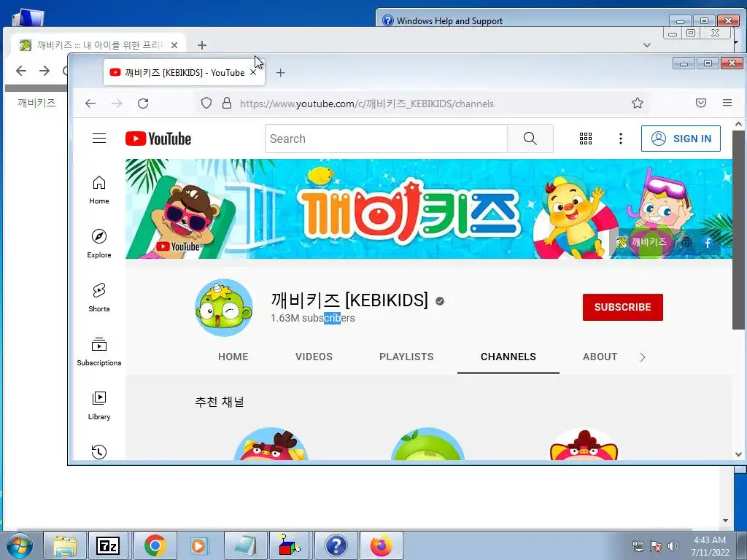Click forward arrow in Chrome window
The width and height of the screenshot is (747, 560).
click(x=44, y=71)
